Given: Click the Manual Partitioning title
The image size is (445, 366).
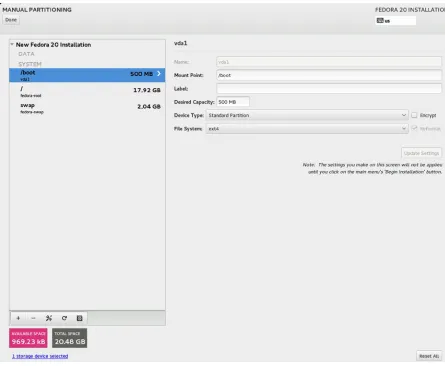Looking at the screenshot, I should click(x=37, y=10).
